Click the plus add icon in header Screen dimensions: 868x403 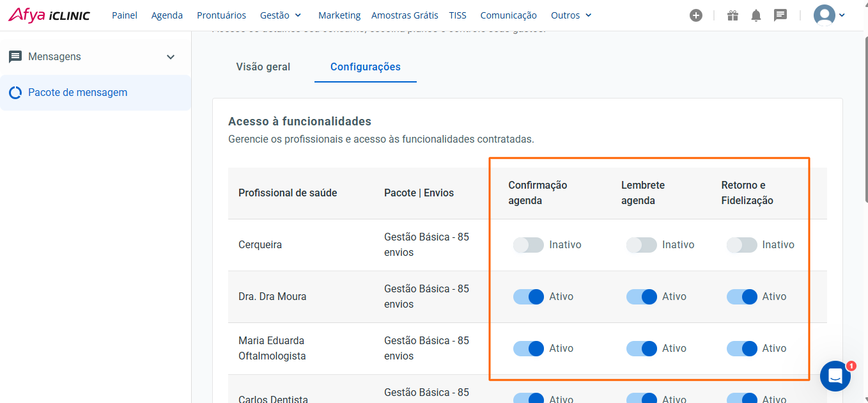tap(696, 15)
